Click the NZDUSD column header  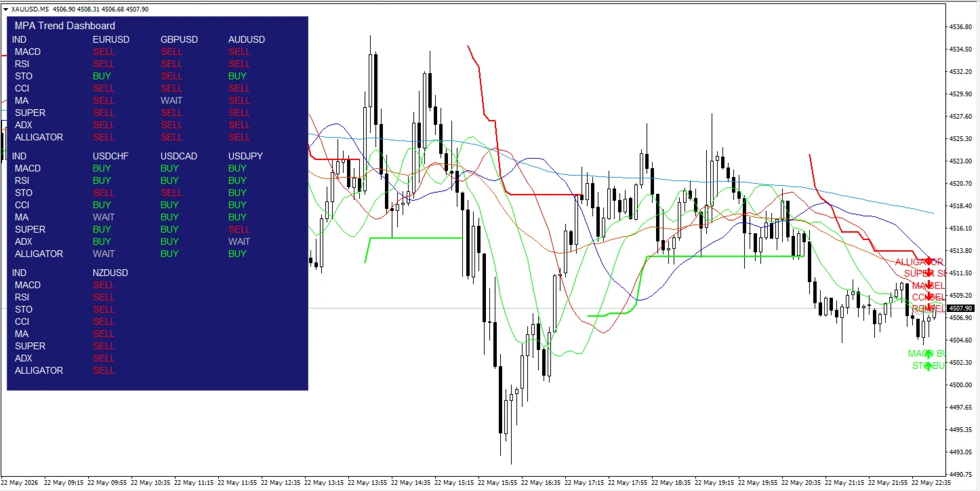point(110,273)
